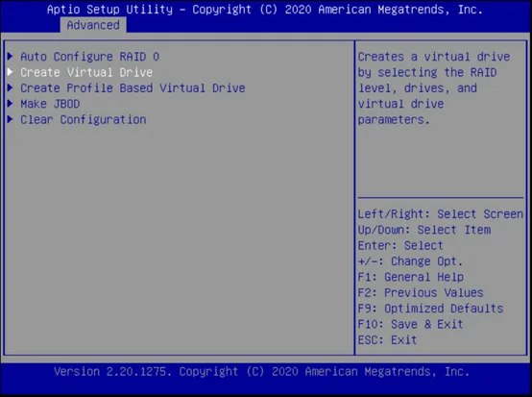The image size is (532, 397).
Task: Click arrow beside Clear Configuration
Action: point(11,119)
